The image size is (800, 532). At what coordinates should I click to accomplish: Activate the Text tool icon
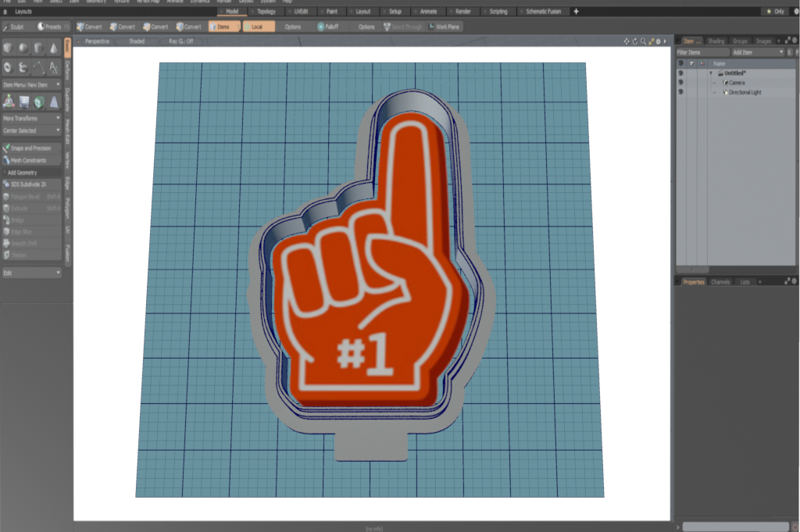pyautogui.click(x=53, y=67)
